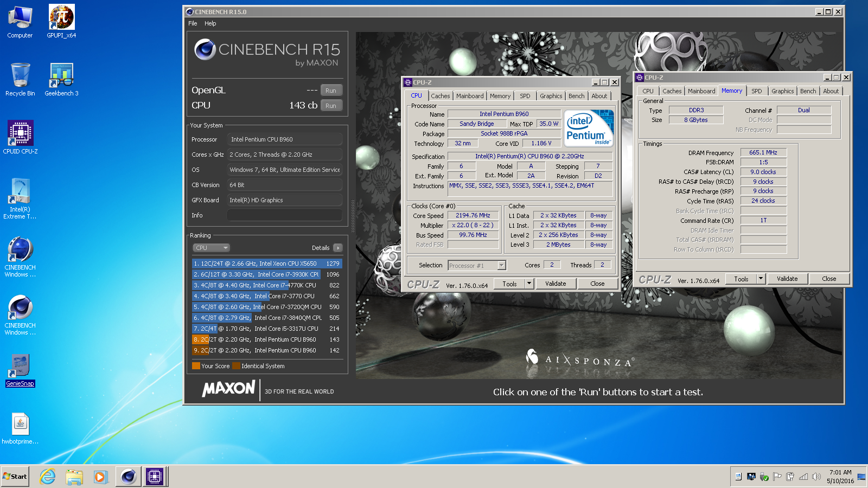Click Tools button in left CPU-Z window

(x=509, y=284)
